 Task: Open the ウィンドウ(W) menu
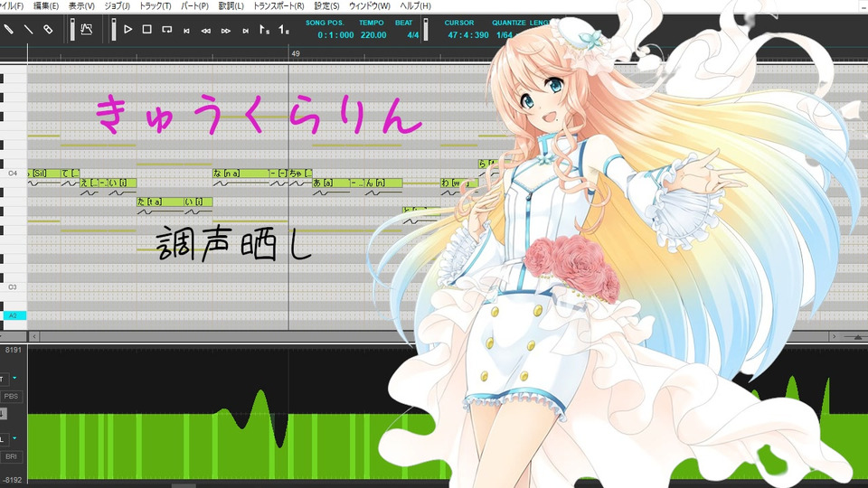pyautogui.click(x=369, y=5)
